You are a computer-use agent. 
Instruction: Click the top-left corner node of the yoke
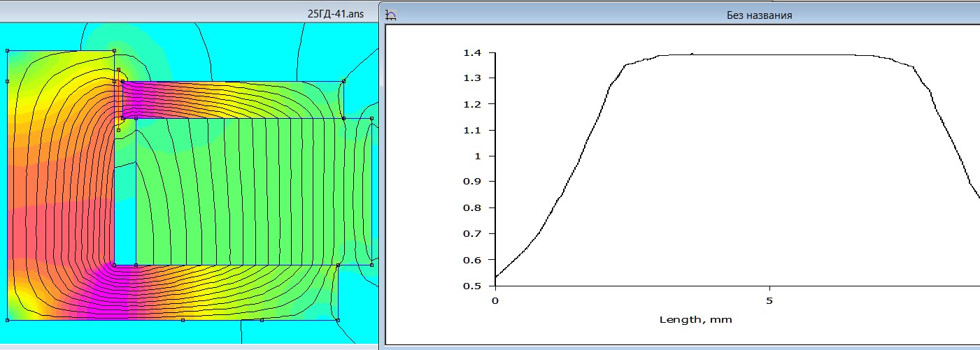(7, 51)
